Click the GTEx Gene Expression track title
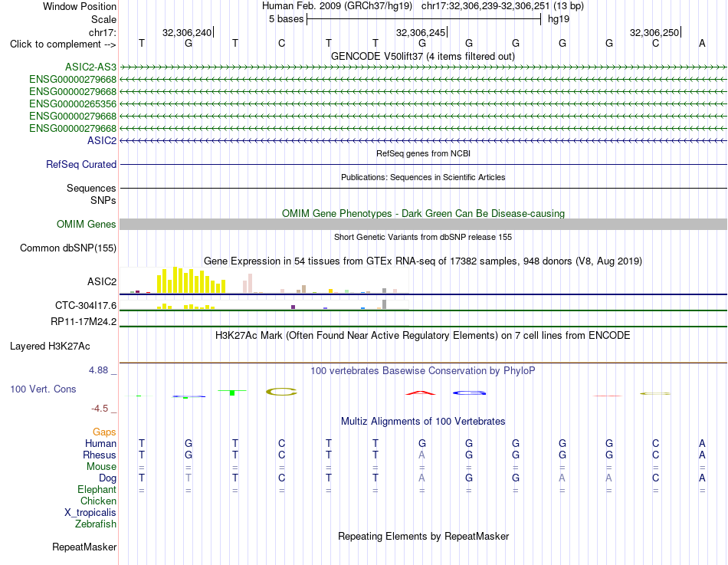 point(423,261)
